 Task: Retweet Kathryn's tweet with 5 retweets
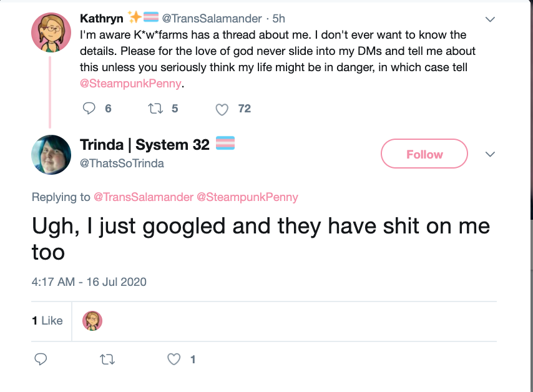(155, 109)
